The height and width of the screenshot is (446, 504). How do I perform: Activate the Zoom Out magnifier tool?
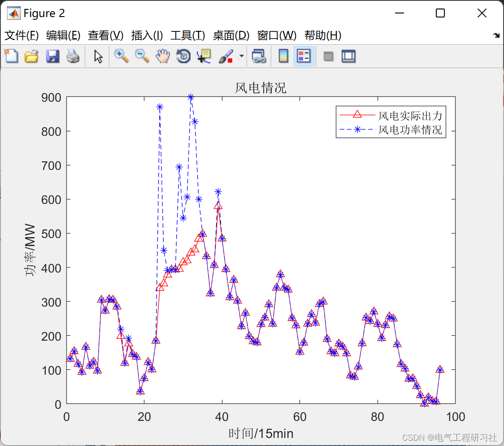pos(142,56)
